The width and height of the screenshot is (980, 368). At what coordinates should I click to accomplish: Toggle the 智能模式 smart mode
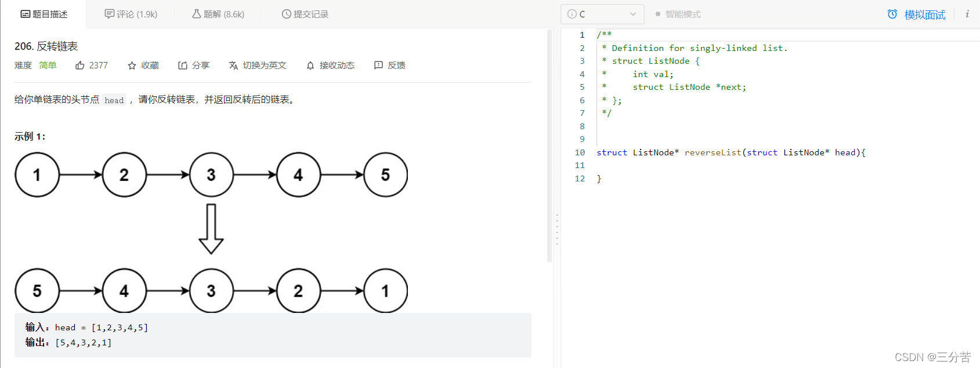coord(678,14)
